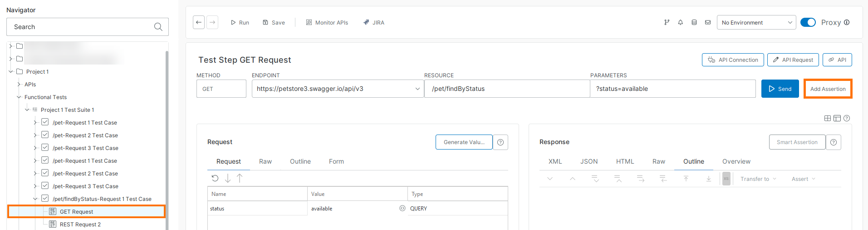Switch to the grid layout icon above Response
Image resolution: width=868 pixels, height=230 pixels.
click(x=828, y=118)
